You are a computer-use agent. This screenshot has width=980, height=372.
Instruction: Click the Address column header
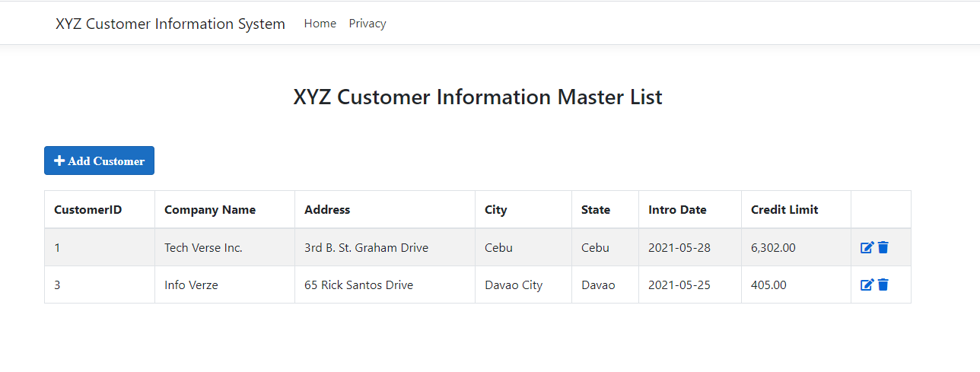click(327, 209)
